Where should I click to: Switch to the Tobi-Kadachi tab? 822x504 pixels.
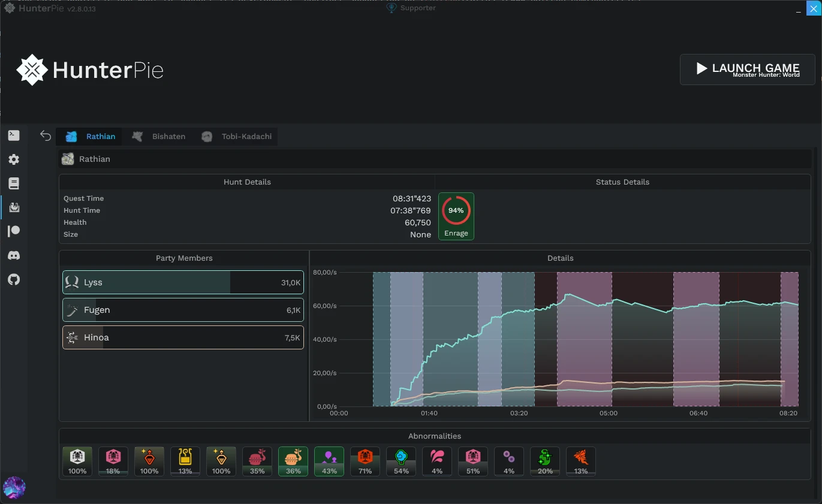pyautogui.click(x=237, y=137)
